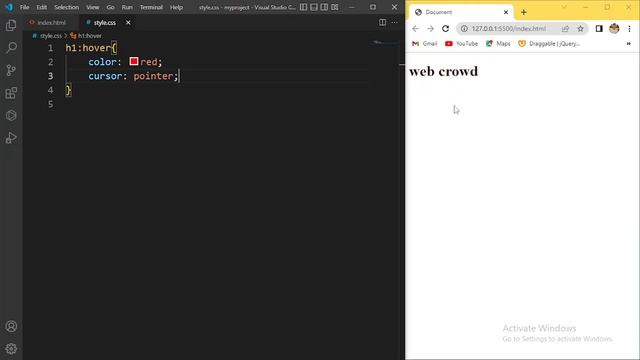Toggle primary side bar layout icon
Screen dimensions: 640x360
click(303, 7)
